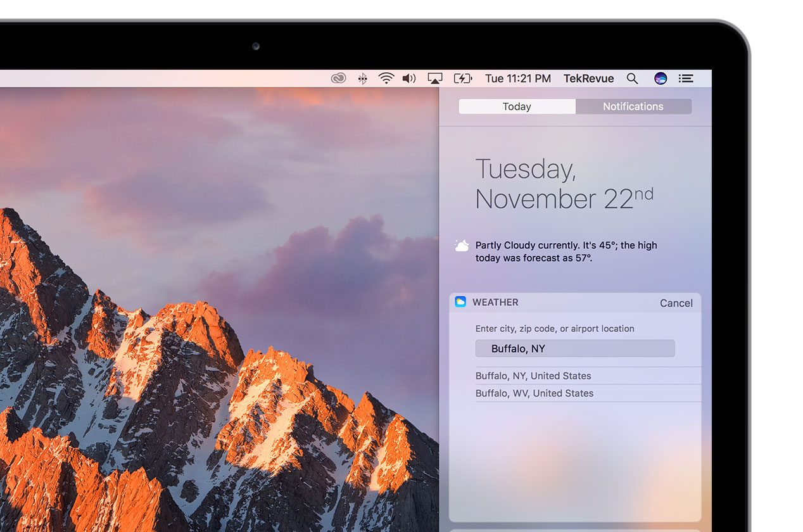Open the volume control in menu bar
The height and width of the screenshot is (532, 803).
click(409, 79)
